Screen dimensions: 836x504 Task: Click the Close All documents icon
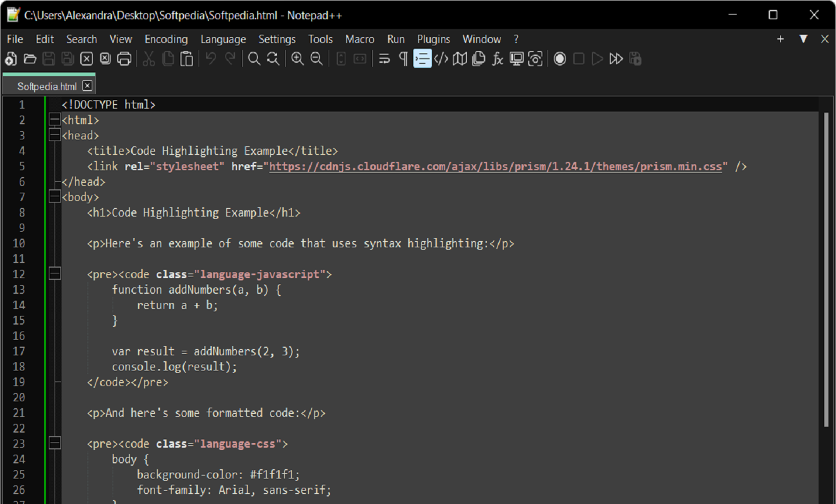pyautogui.click(x=105, y=59)
